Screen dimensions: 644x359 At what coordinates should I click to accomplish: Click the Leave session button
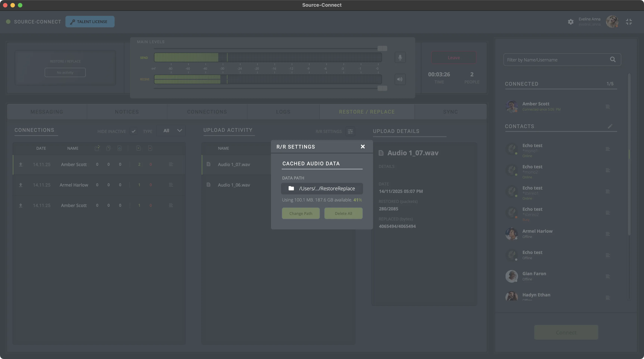(x=454, y=58)
